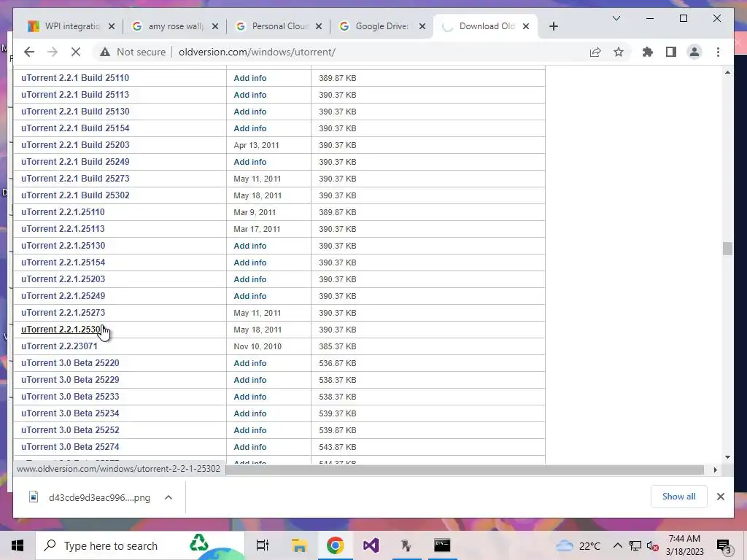Click the forward navigation arrow

point(53,52)
